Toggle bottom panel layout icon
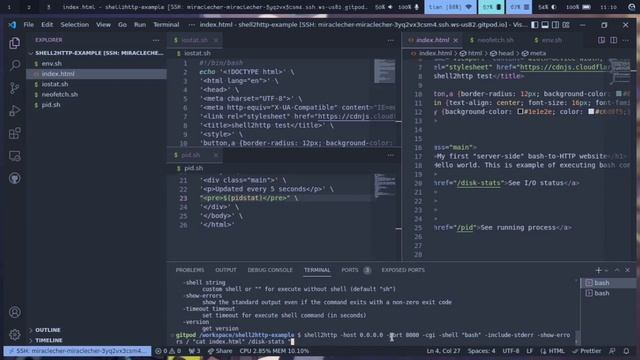 (x=545, y=25)
